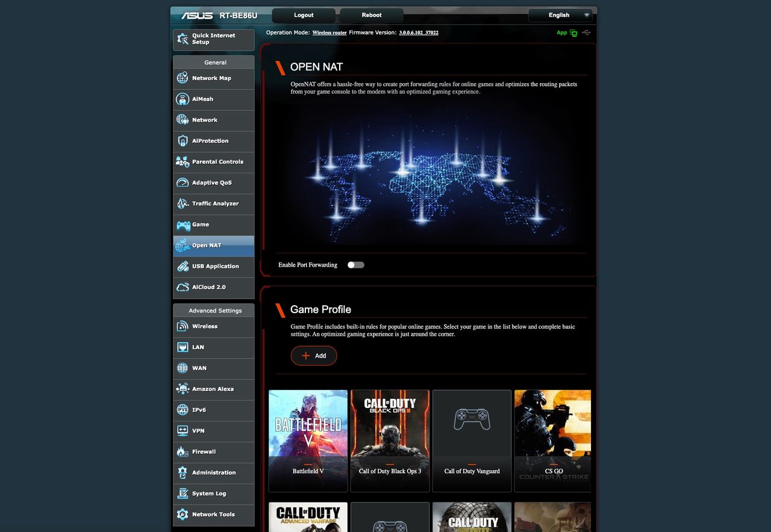Viewport: 771px width, 532px height.
Task: Open the English language dropdown
Action: click(x=560, y=15)
